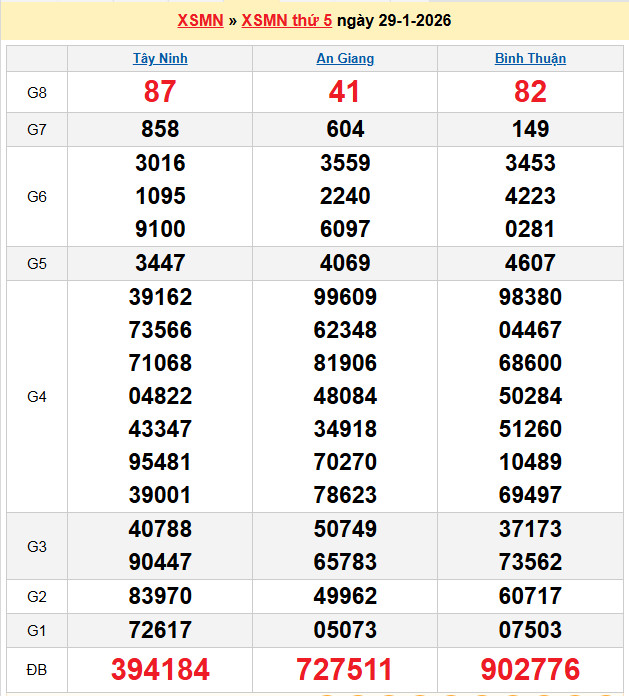629x696 pixels.
Task: Open the Tây Ninh province link
Action: pyautogui.click(x=160, y=58)
